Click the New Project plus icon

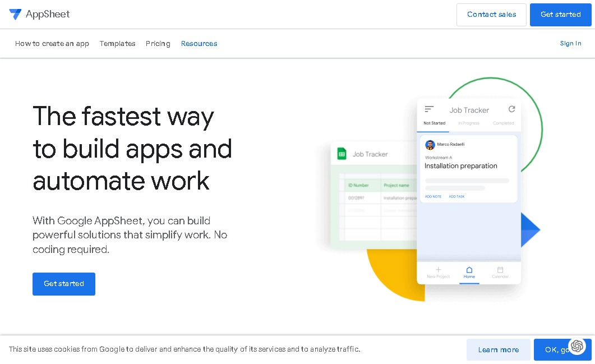(439, 270)
